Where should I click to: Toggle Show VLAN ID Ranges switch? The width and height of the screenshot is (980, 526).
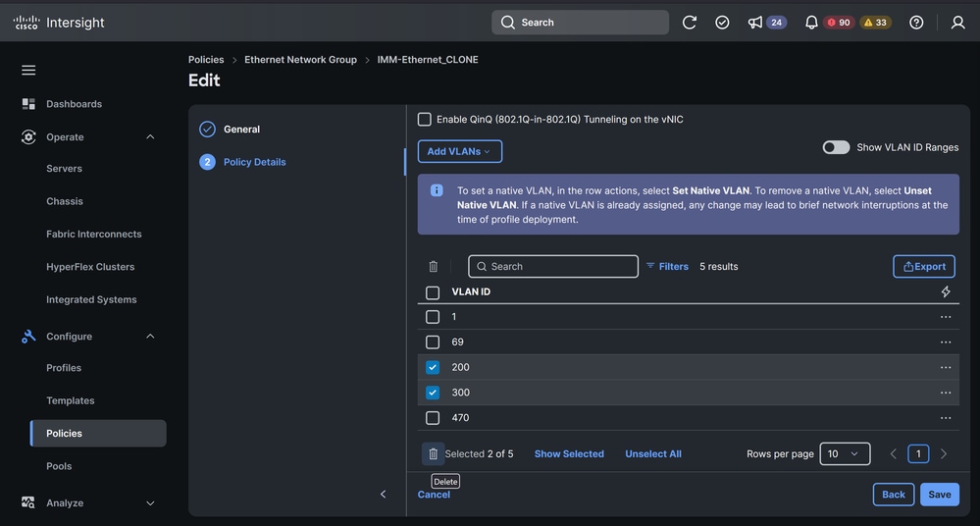coord(836,147)
